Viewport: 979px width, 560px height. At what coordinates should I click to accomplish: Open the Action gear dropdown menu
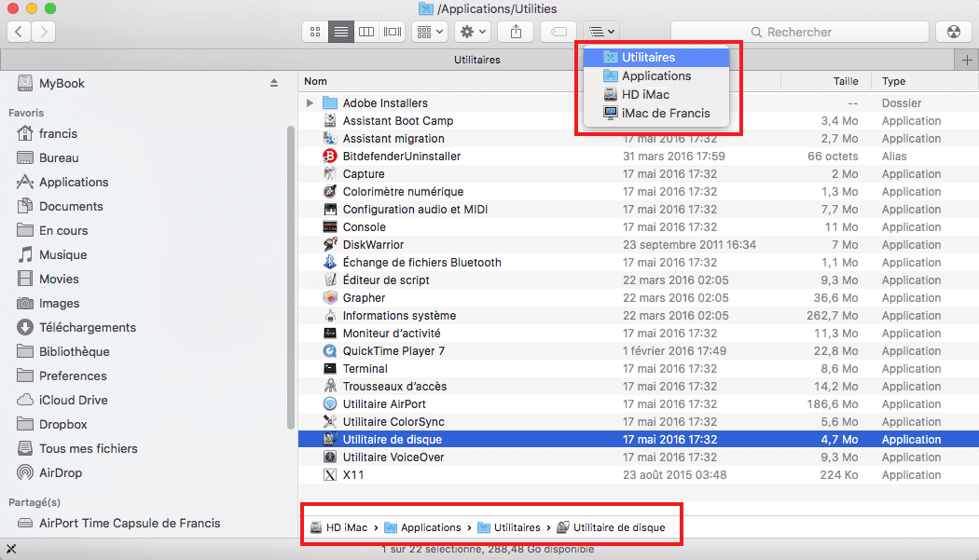473,32
